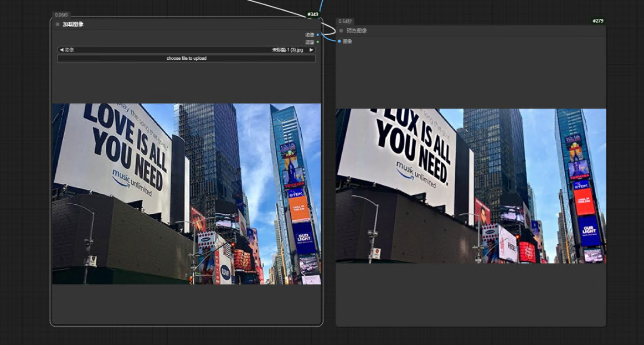Collapse the 预览图像 node via its title dot
This screenshot has width=644, height=345.
[x=341, y=31]
